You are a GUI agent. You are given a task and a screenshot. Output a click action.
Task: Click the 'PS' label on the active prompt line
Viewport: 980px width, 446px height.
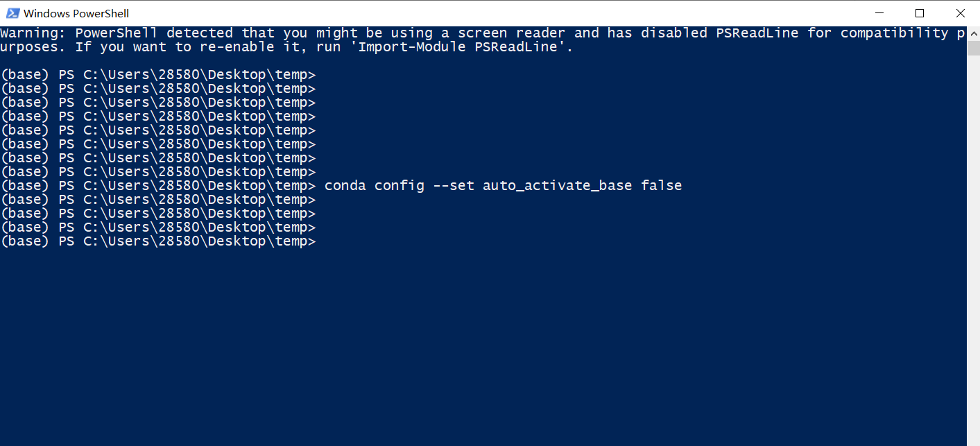click(66, 241)
